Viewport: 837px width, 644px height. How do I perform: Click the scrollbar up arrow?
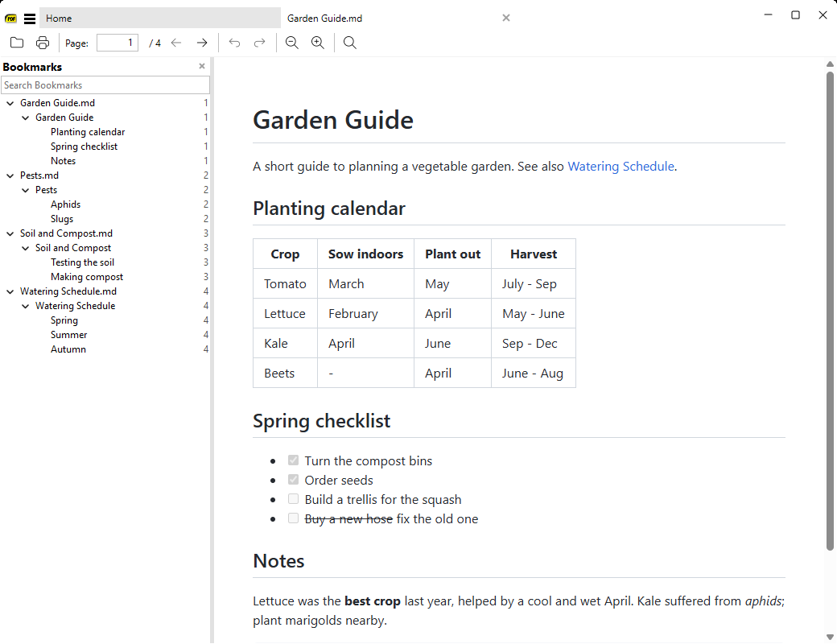coord(830,64)
